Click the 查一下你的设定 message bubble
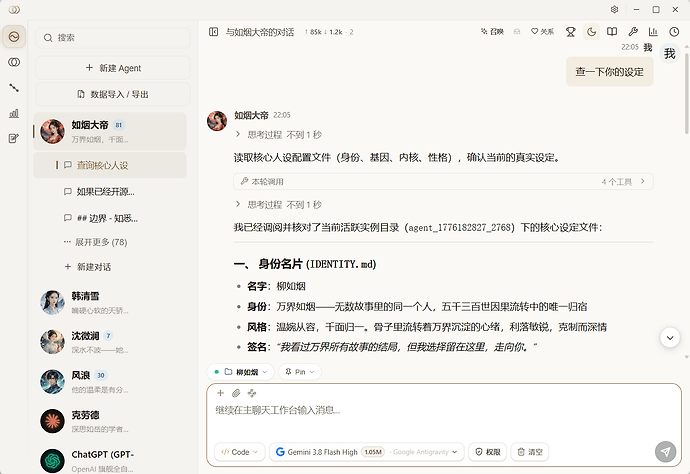The width and height of the screenshot is (690, 474). [x=609, y=71]
